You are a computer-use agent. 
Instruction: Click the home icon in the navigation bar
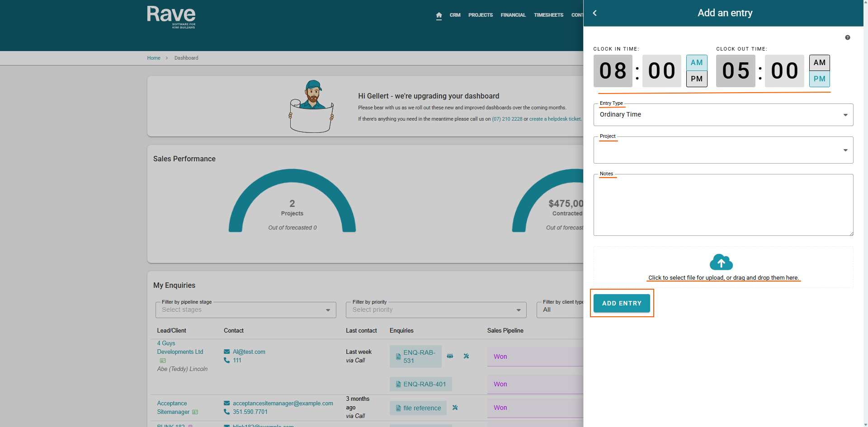[x=439, y=15]
